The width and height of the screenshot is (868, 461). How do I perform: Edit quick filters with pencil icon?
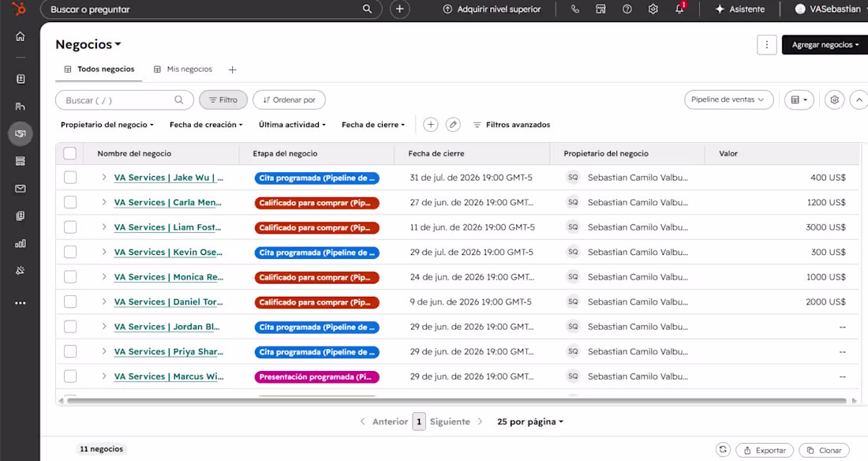coord(453,125)
